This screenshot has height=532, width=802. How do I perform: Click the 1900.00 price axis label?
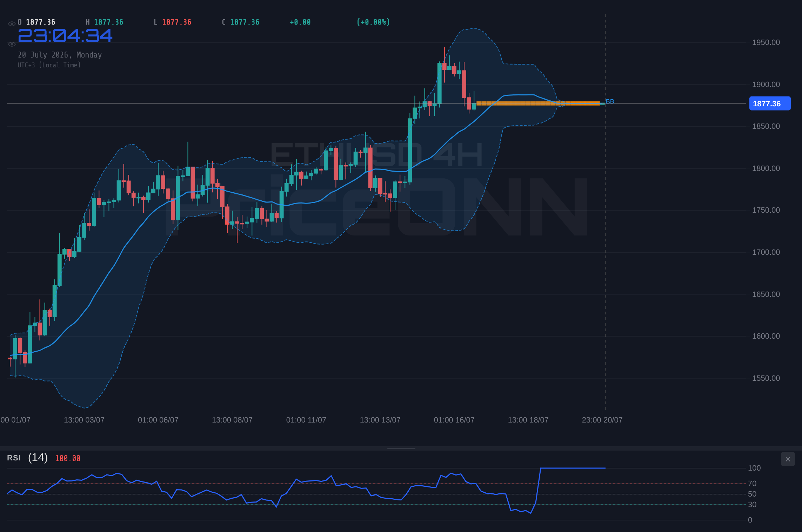pyautogui.click(x=766, y=85)
